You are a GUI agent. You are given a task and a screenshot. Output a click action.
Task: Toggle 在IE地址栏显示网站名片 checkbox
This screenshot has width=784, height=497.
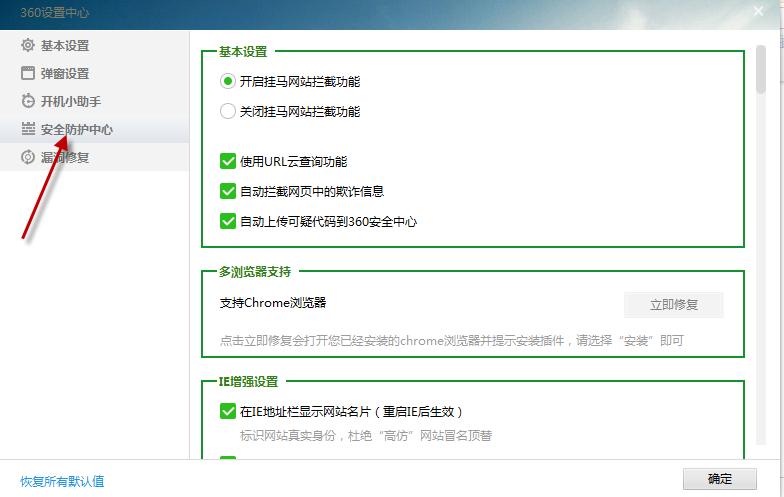click(228, 411)
